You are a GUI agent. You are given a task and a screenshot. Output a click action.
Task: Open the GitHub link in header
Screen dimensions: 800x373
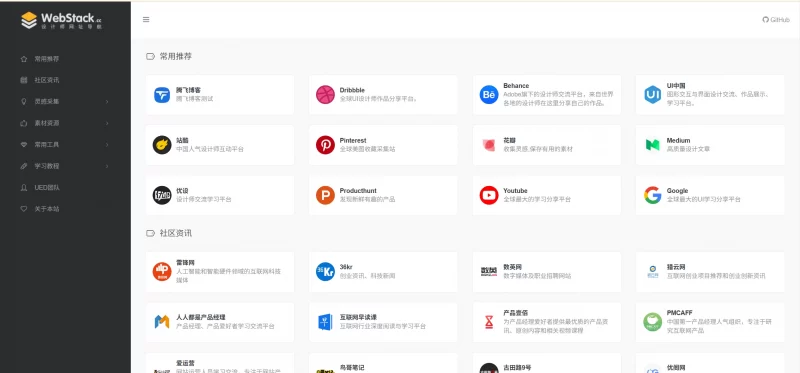776,19
